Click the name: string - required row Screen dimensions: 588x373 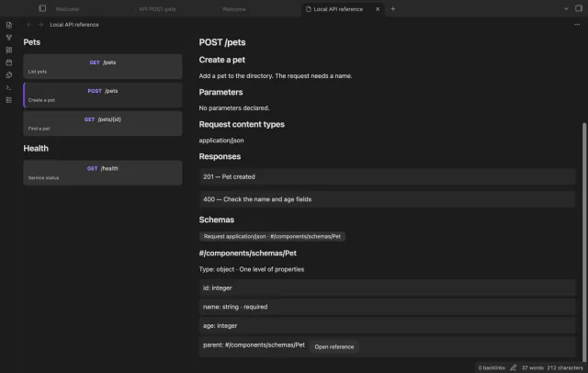point(388,307)
